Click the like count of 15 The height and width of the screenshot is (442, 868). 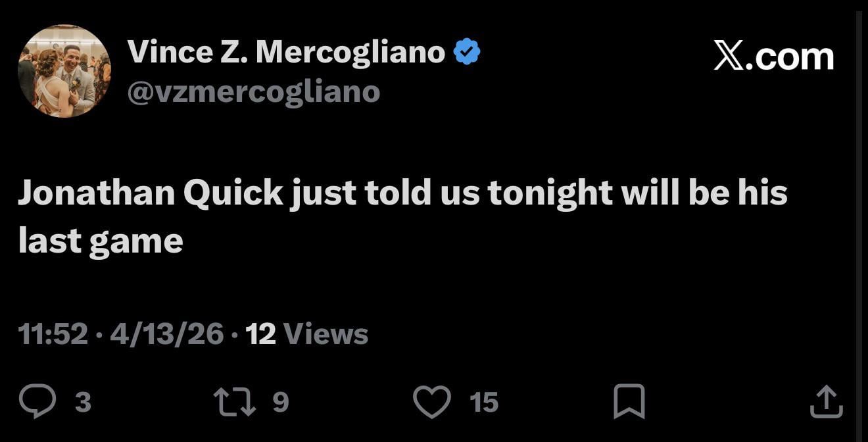(x=484, y=402)
